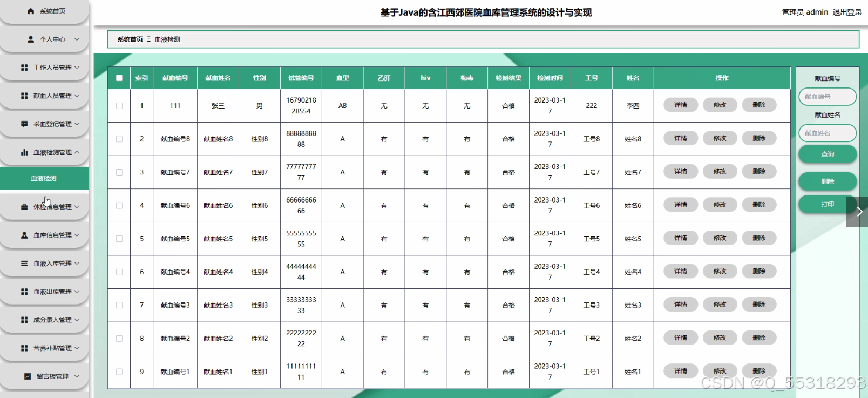Open 详情 for the 献血编号5 row
This screenshot has height=398, width=868.
pyautogui.click(x=681, y=238)
